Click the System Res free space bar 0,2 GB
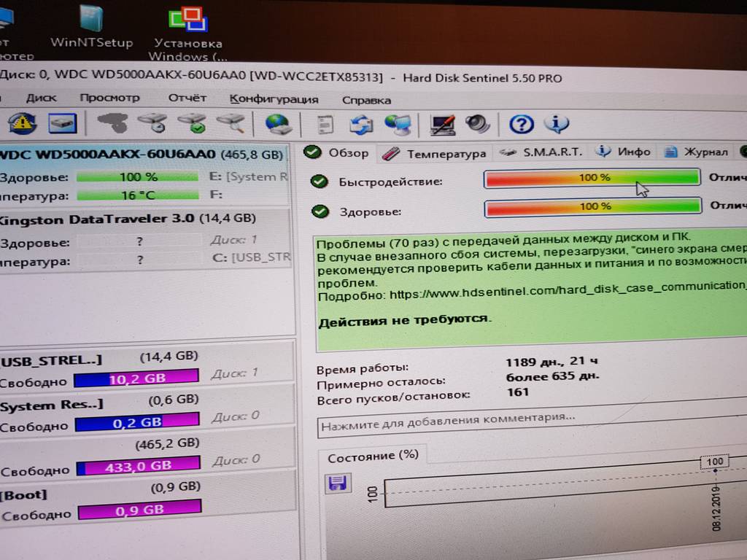Viewport: 747px width, 560px height. (x=137, y=422)
